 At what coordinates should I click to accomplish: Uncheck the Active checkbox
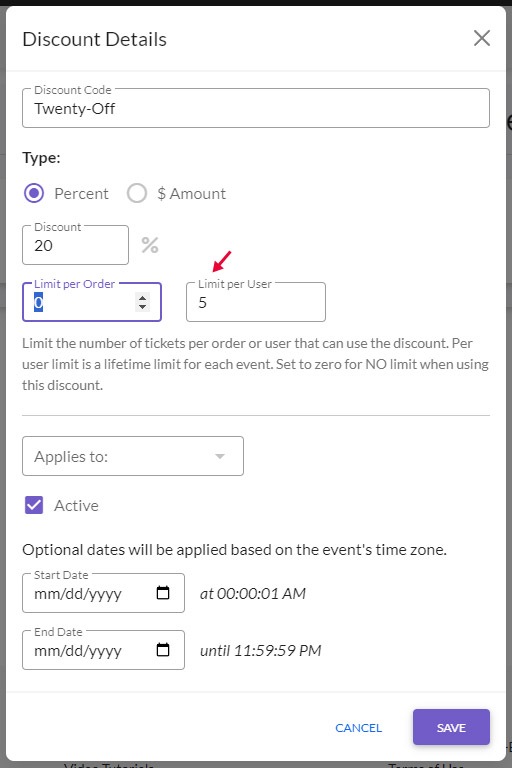(34, 505)
